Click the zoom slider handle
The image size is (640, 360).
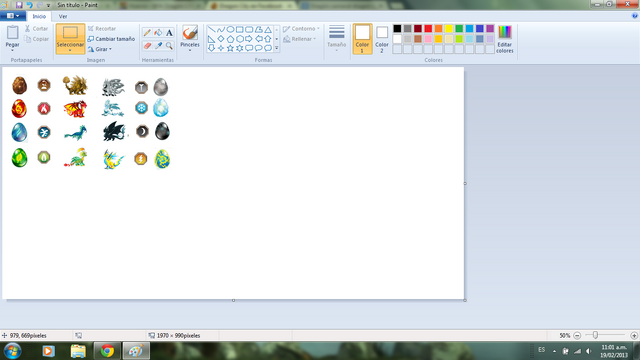[x=596, y=335]
